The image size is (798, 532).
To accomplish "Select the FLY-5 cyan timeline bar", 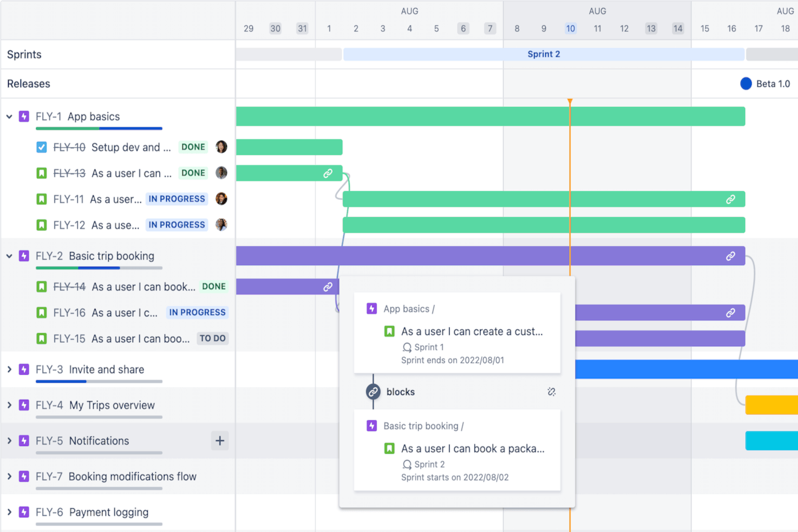I will (x=772, y=440).
